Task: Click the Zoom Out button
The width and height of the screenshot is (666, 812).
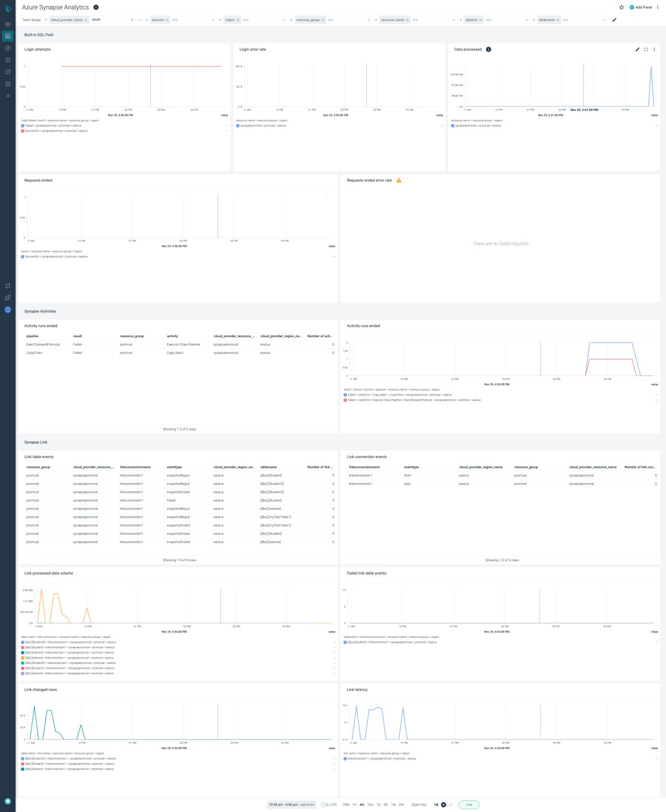Action: pyautogui.click(x=419, y=805)
